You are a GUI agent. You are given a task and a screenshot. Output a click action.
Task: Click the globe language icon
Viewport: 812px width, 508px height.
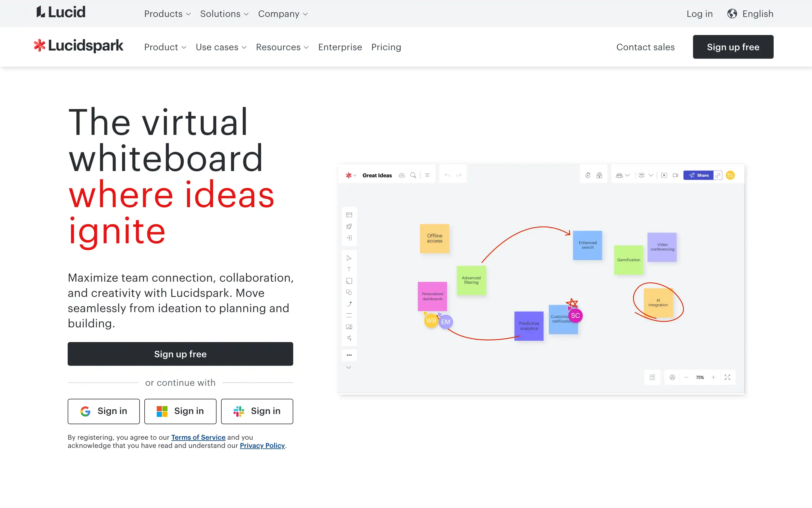tap(732, 14)
